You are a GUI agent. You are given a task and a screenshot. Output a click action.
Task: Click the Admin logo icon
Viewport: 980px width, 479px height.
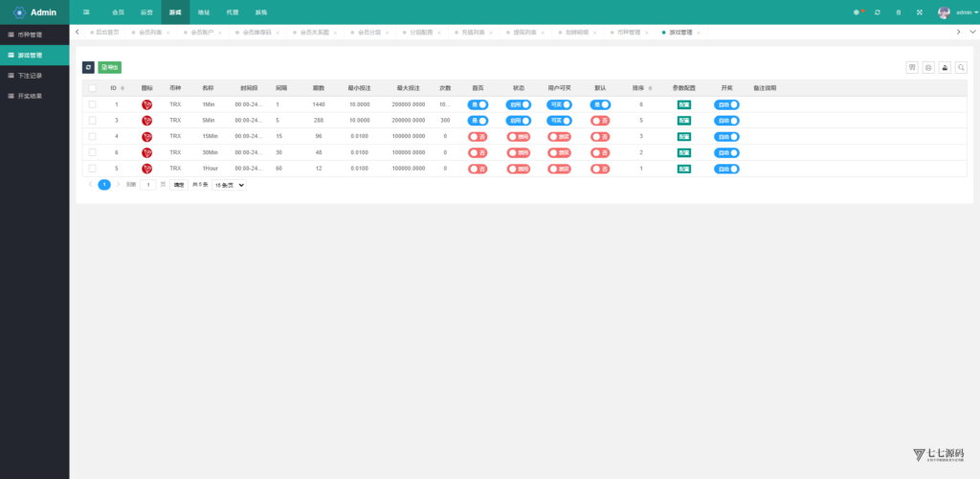[x=19, y=11]
